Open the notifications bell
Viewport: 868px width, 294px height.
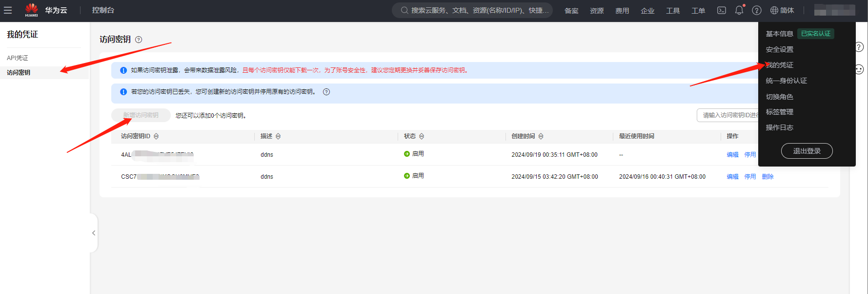point(739,10)
